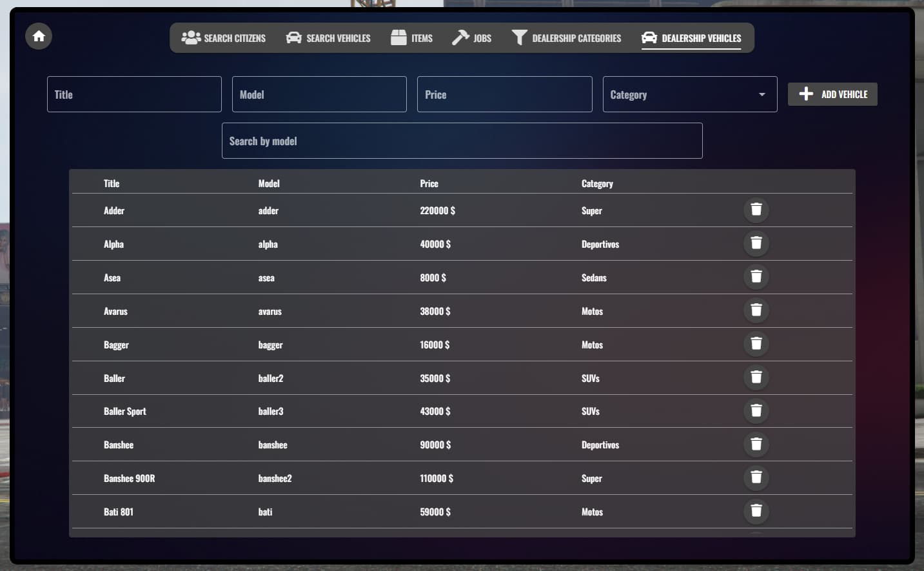Select the Baller Sport title cell
This screenshot has width=924, height=571.
point(125,412)
